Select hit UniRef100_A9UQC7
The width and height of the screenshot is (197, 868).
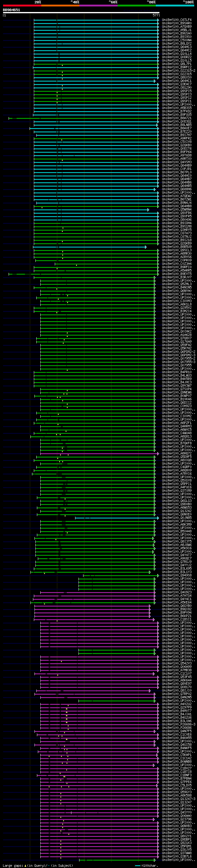[x=176, y=559]
